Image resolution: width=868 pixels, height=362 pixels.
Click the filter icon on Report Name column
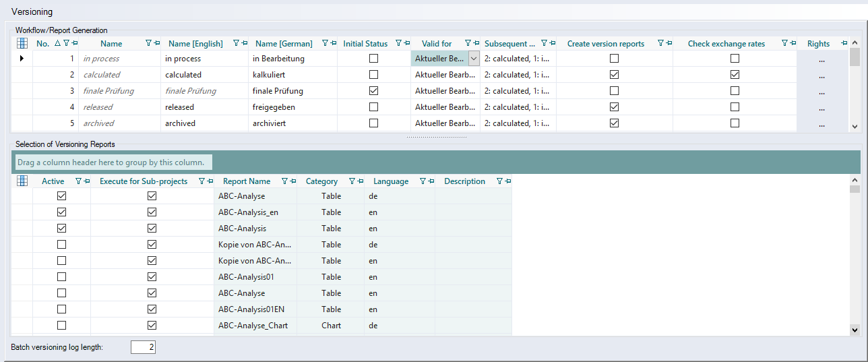(284, 181)
